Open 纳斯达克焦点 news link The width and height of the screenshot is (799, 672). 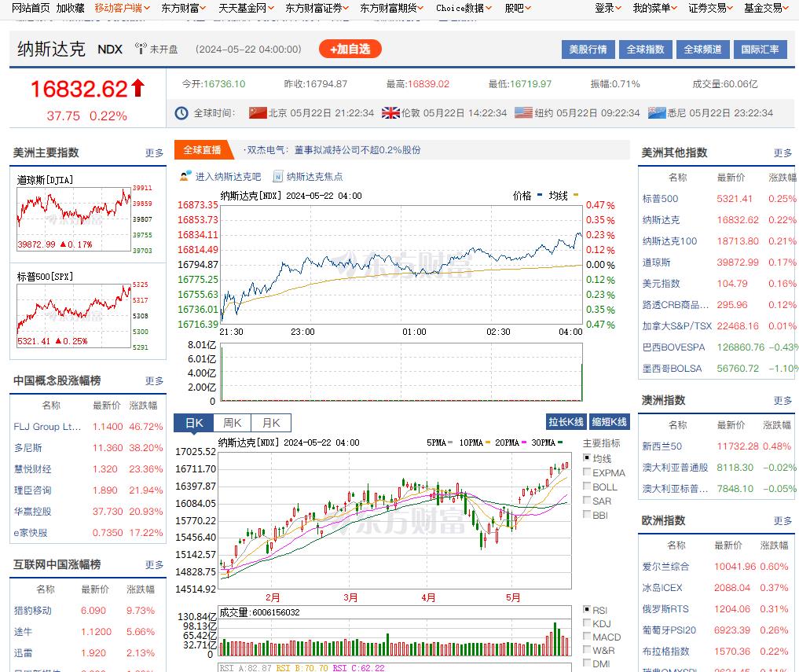314,176
